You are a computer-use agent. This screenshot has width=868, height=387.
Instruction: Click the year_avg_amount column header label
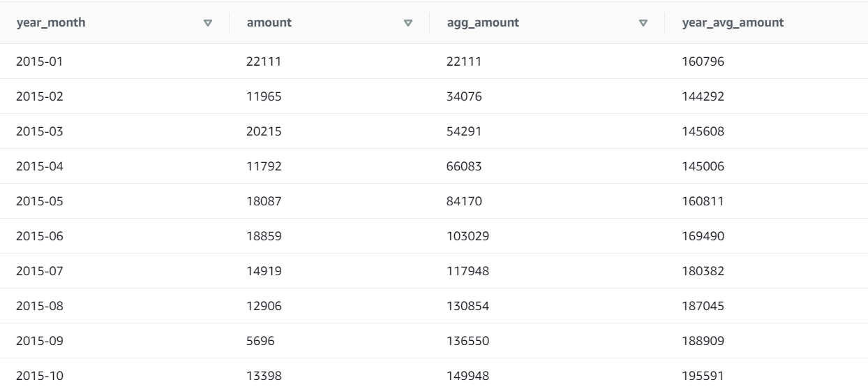tap(733, 23)
